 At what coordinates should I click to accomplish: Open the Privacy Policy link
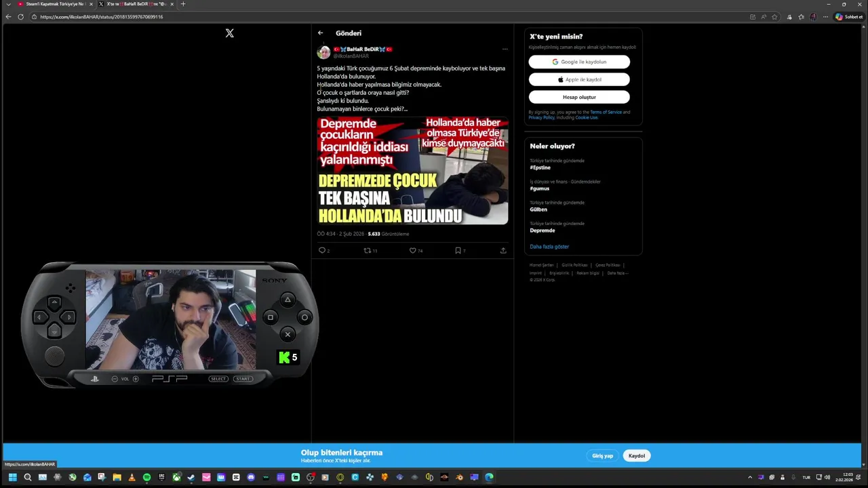pyautogui.click(x=541, y=117)
